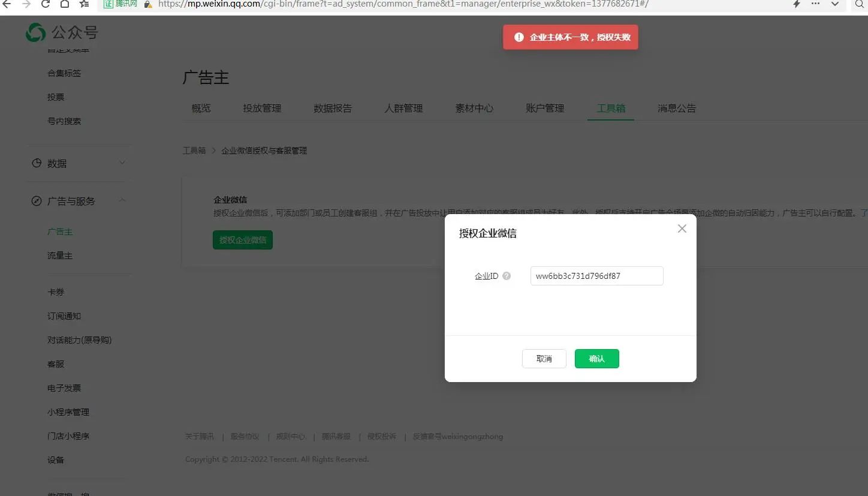
Task: Open the 投放管理 tab
Action: point(262,109)
